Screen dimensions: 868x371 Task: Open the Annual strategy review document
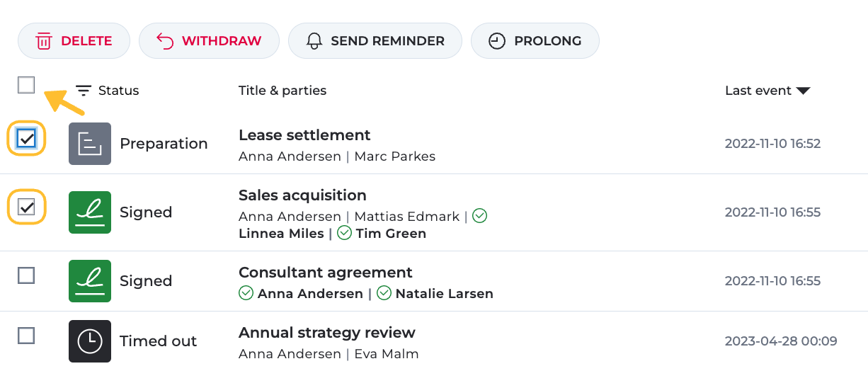326,333
